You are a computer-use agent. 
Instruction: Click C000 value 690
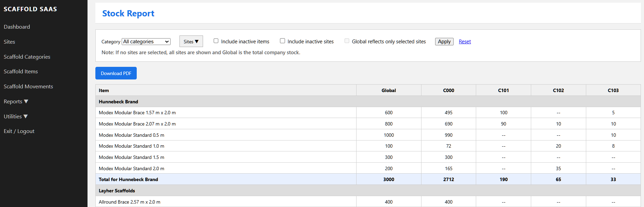(448, 124)
